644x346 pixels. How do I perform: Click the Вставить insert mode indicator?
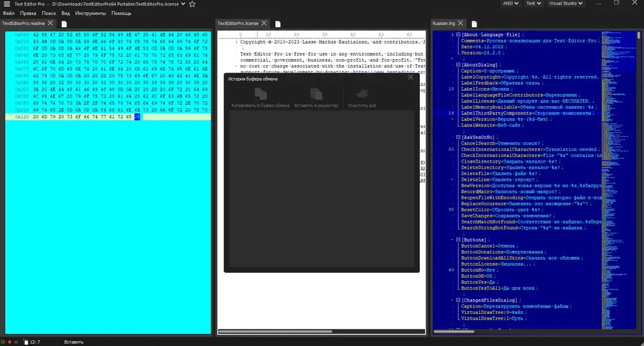74,342
